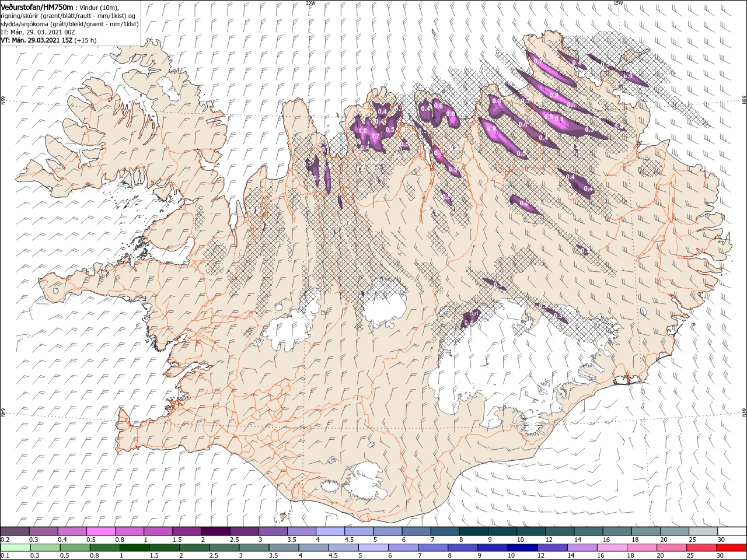Image resolution: width=747 pixels, height=560 pixels.
Task: Pick upper-row swatch starting at 2.5
Action: pos(244,531)
